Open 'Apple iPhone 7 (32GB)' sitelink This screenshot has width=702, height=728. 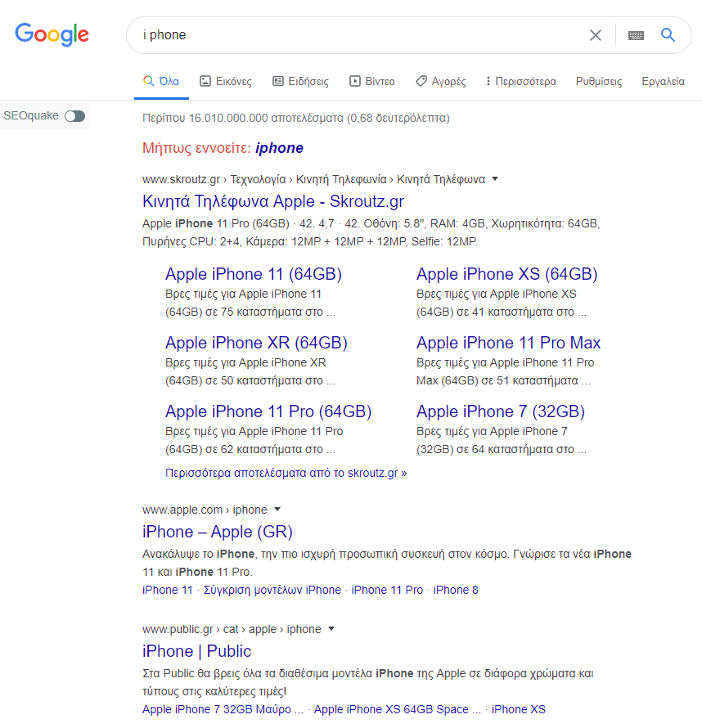click(501, 411)
